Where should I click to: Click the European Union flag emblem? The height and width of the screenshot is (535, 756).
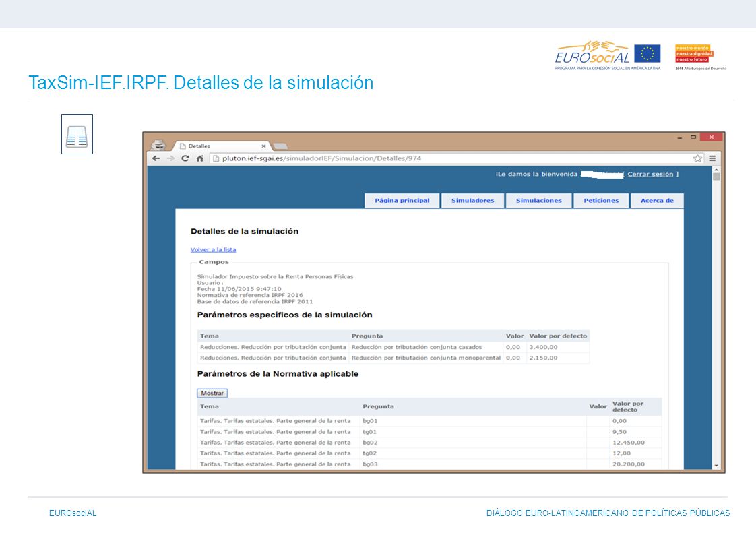[x=647, y=53]
